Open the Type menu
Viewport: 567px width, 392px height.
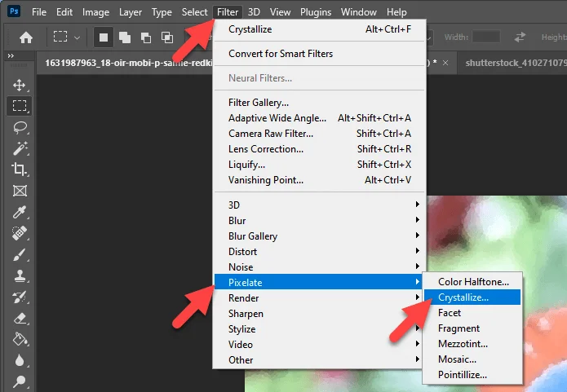point(162,12)
